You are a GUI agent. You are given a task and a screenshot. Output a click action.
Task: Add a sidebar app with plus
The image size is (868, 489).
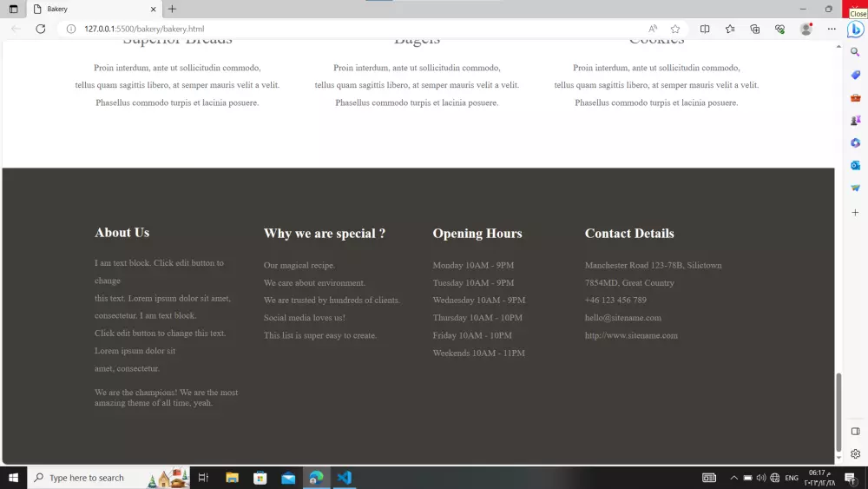coord(855,213)
